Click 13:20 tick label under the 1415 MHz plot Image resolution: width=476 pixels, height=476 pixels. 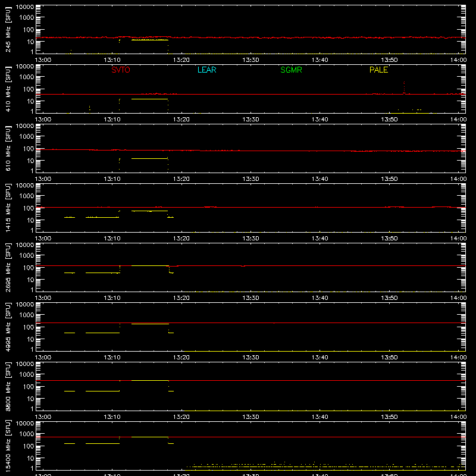tap(181, 239)
